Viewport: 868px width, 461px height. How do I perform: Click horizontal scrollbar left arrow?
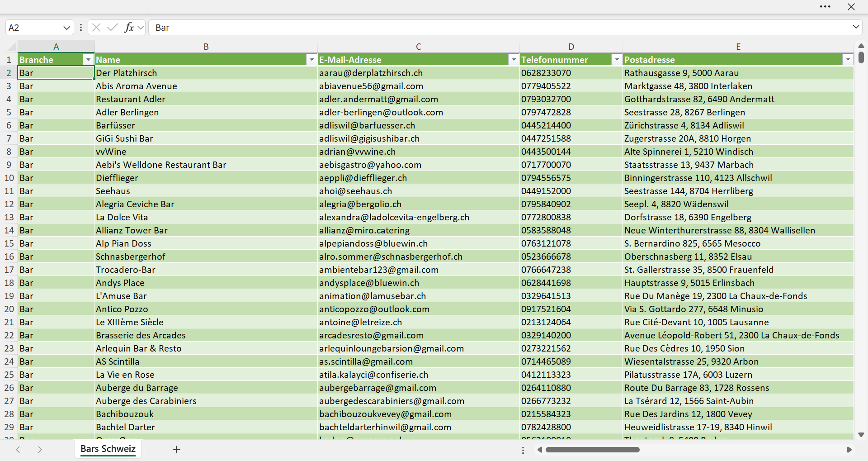[539, 450]
